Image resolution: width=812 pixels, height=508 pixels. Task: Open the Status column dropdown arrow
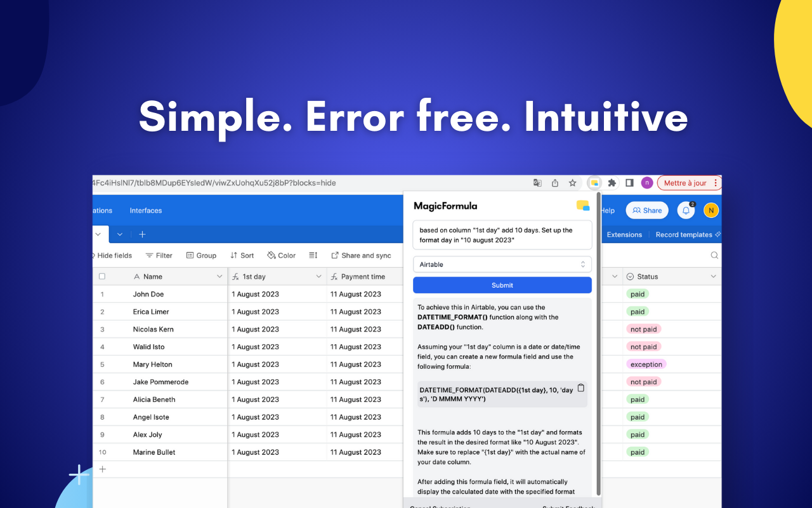click(713, 277)
